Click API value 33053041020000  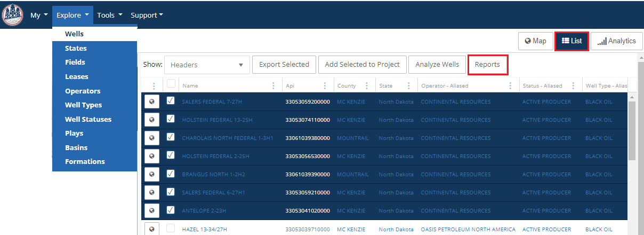pyautogui.click(x=308, y=211)
